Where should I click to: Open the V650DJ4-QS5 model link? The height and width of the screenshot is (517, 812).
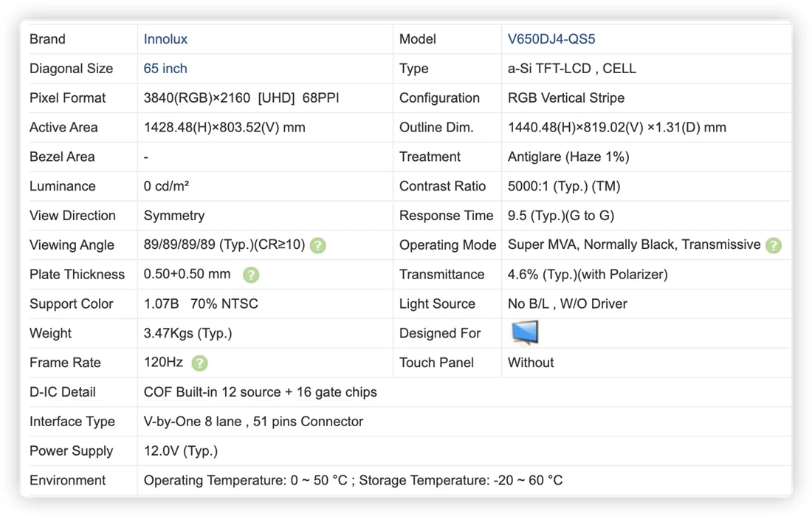click(551, 39)
